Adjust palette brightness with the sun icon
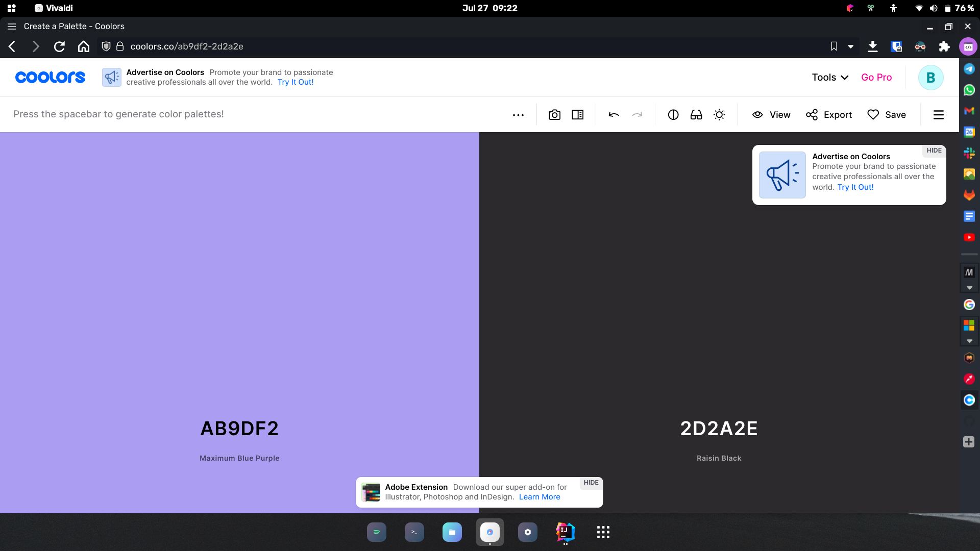 719,114
